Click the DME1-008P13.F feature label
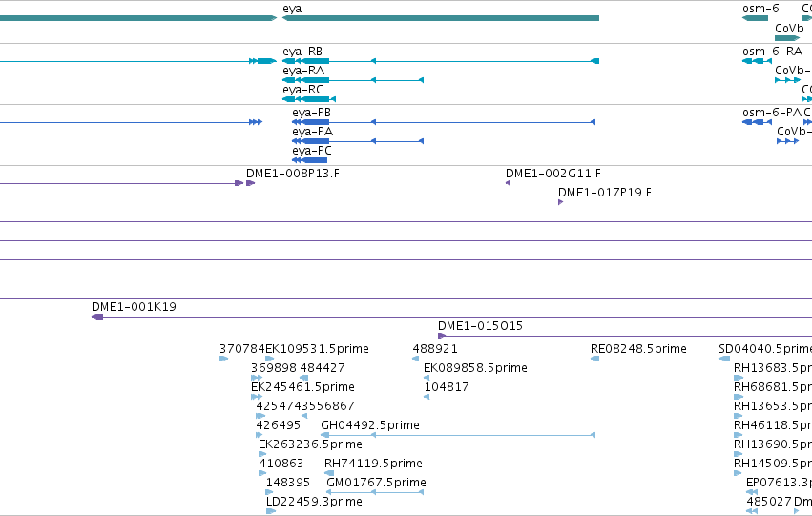812x516 pixels. pyautogui.click(x=293, y=174)
